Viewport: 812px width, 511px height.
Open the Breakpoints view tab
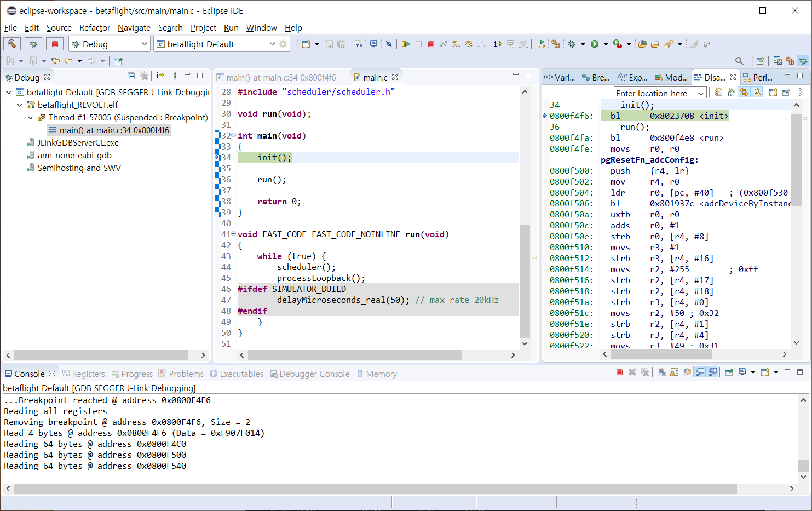pyautogui.click(x=596, y=78)
